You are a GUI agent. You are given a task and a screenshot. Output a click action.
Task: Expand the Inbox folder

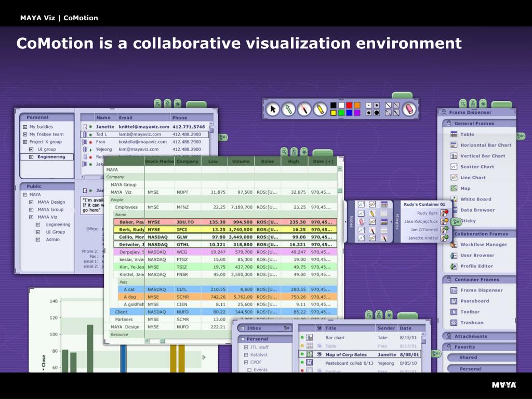[x=243, y=328]
